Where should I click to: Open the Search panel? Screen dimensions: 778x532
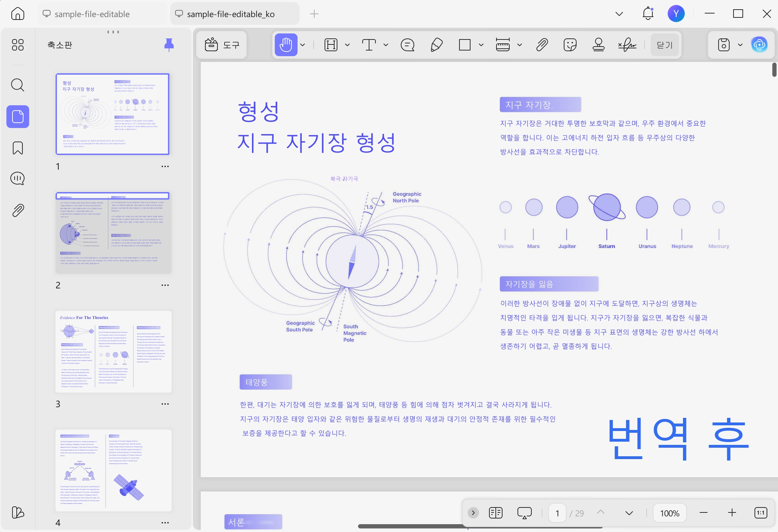coord(17,85)
